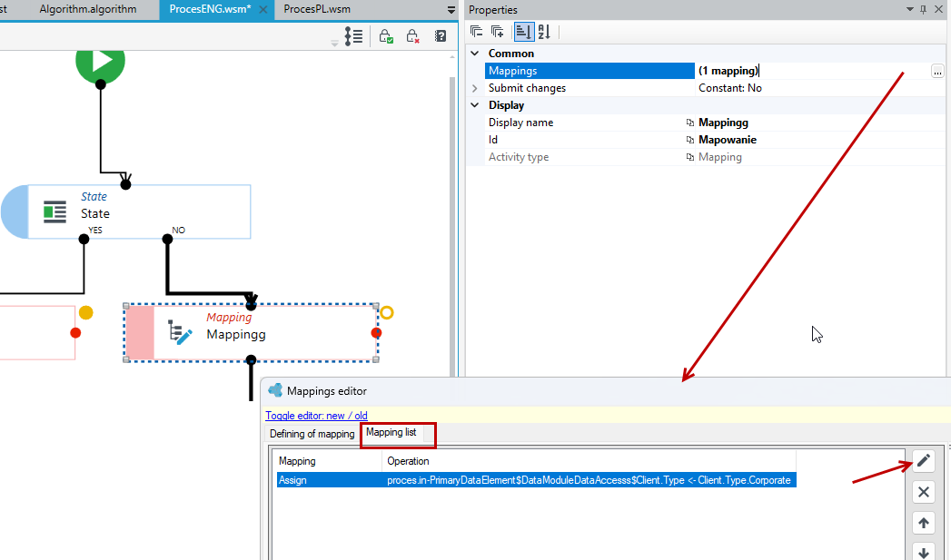The image size is (951, 560).
Task: Click the padlock with green check icon
Action: pos(386,36)
